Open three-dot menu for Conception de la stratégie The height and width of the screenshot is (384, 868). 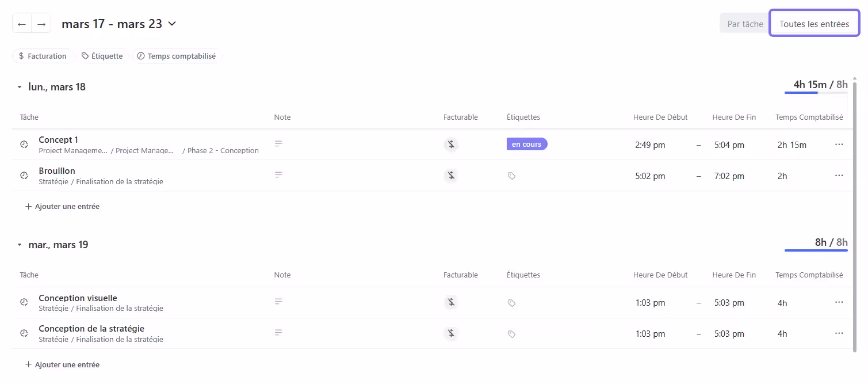point(839,333)
